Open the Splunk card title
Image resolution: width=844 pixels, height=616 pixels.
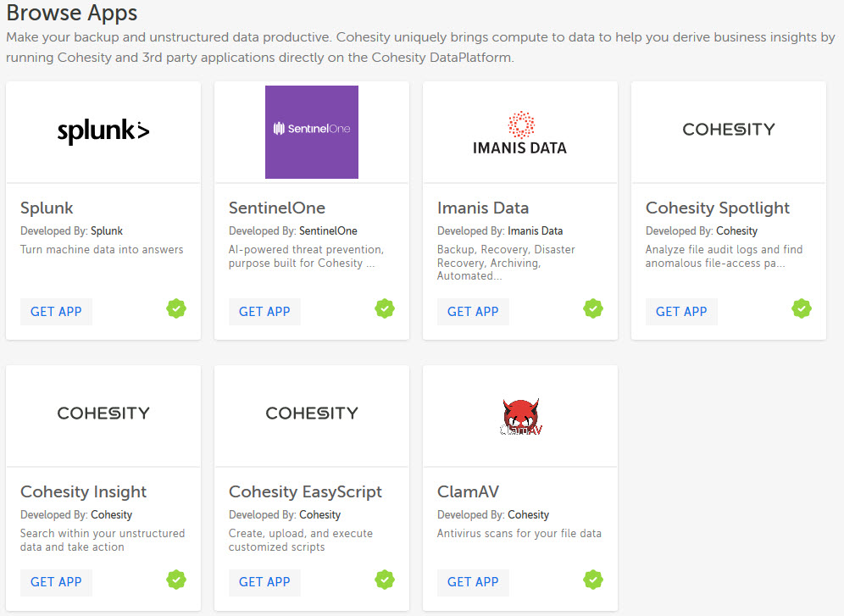coord(47,208)
